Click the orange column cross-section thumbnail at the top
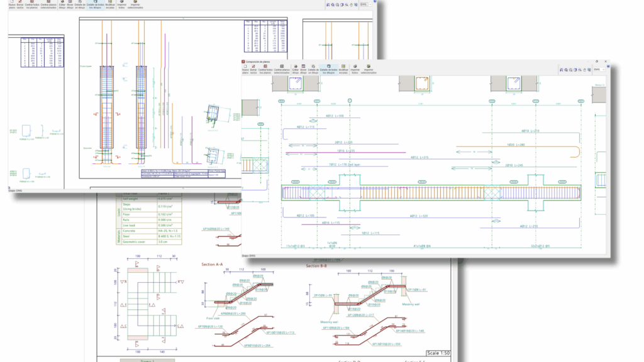The width and height of the screenshot is (644, 362). coord(422,84)
